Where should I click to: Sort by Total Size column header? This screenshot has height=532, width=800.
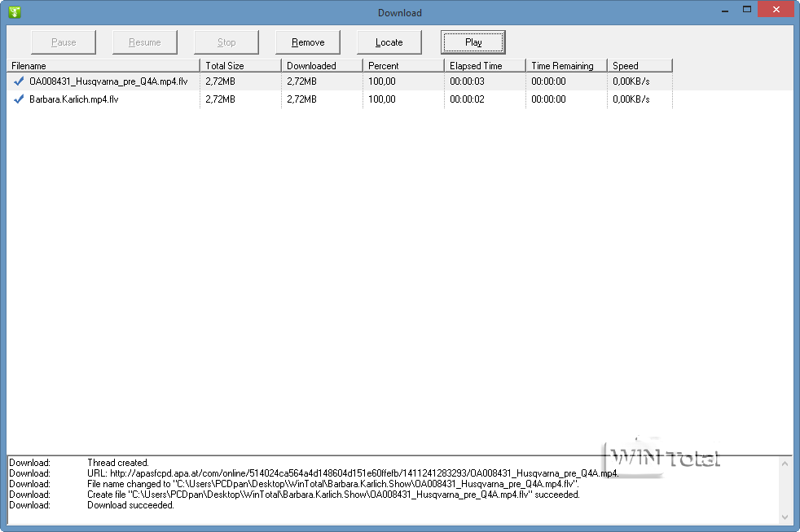[x=241, y=66]
